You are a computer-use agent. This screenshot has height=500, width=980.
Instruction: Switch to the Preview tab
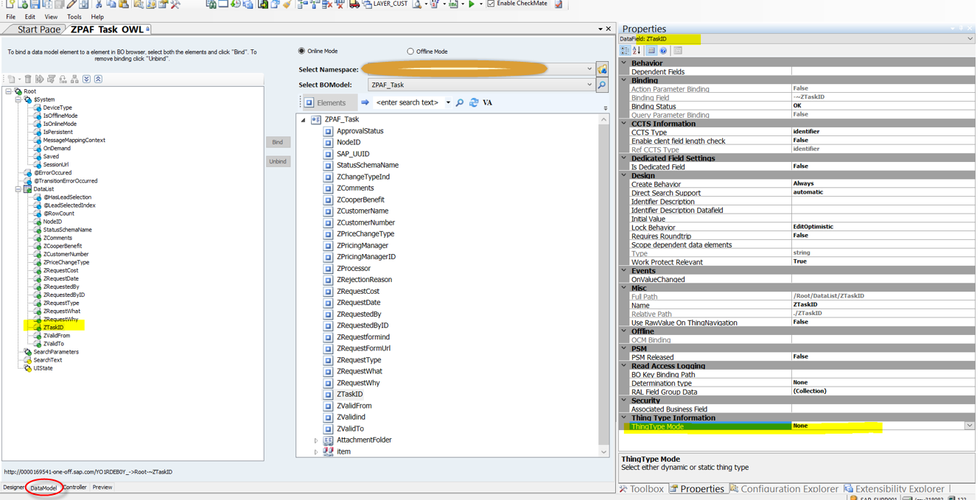coord(102,487)
